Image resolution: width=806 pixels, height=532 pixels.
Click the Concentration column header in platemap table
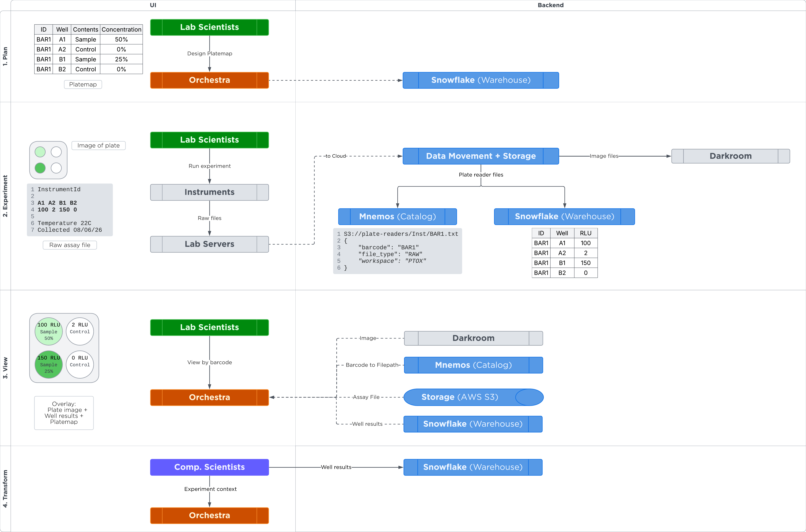pos(122,30)
